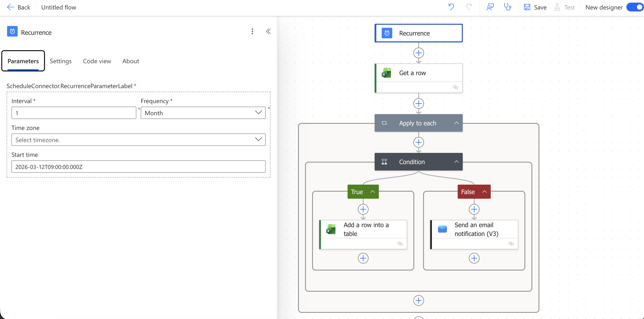Collapse the True branch
This screenshot has height=319, width=644.
[372, 192]
